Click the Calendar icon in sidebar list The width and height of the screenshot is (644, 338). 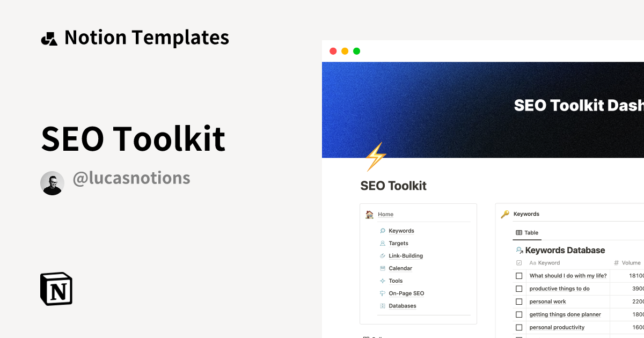[x=383, y=268]
